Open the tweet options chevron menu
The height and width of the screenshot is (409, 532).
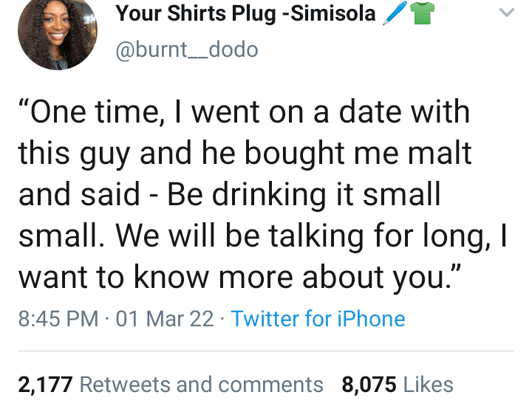tap(507, 13)
